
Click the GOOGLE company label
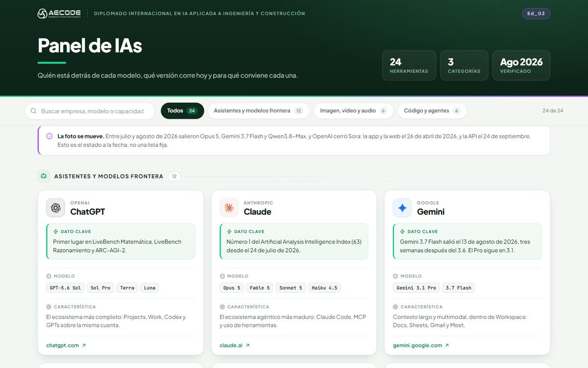(x=428, y=203)
